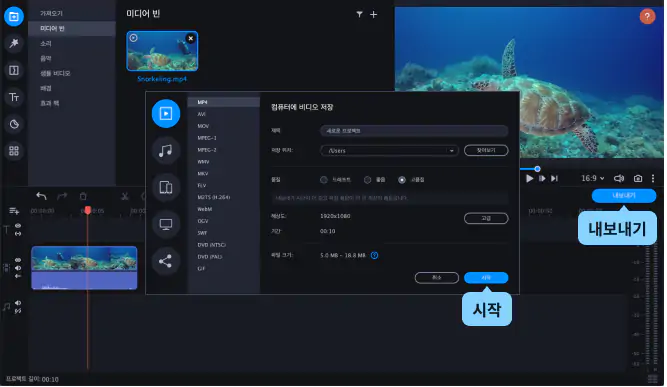667x387 pixels.
Task: Toggle video track visibility eye icon
Action: [x=18, y=260]
